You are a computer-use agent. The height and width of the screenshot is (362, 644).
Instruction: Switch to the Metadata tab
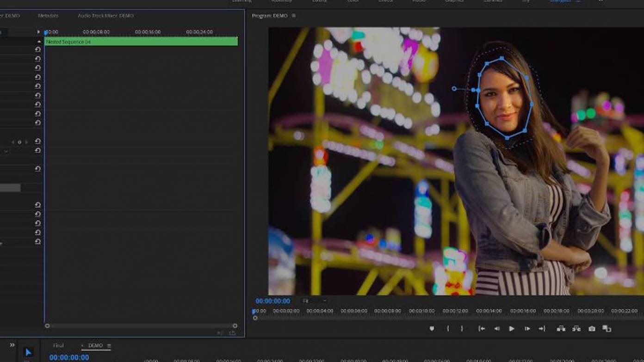48,15
